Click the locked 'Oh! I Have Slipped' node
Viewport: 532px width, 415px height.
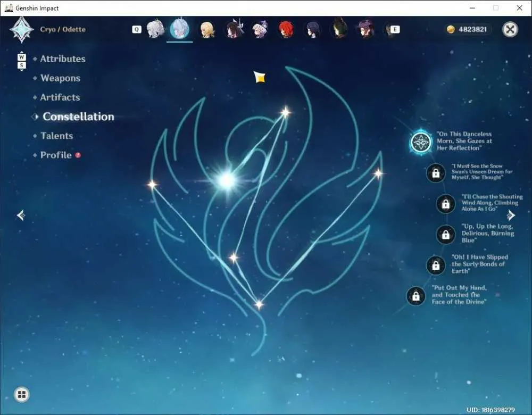point(436,265)
